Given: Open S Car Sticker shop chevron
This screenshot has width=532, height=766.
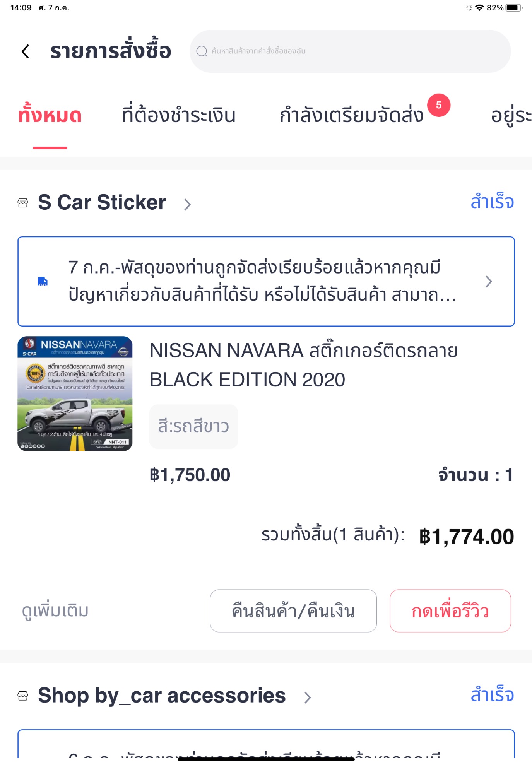Looking at the screenshot, I should [x=188, y=204].
